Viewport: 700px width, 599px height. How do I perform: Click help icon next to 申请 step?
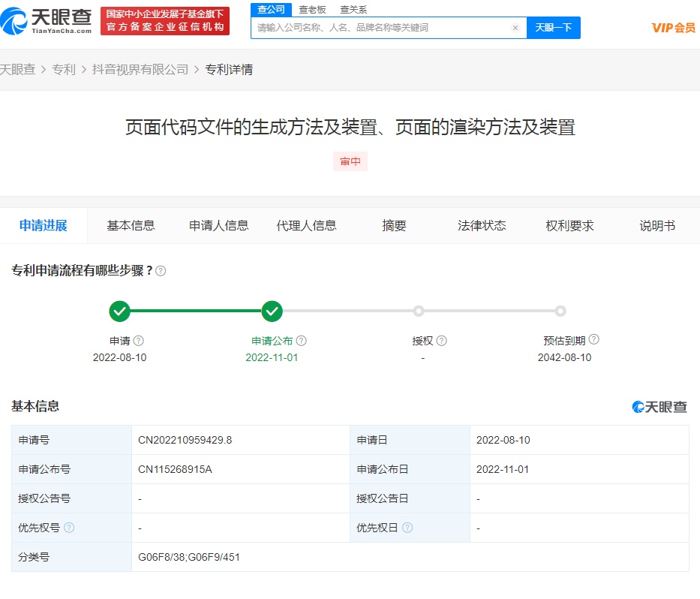tap(139, 341)
